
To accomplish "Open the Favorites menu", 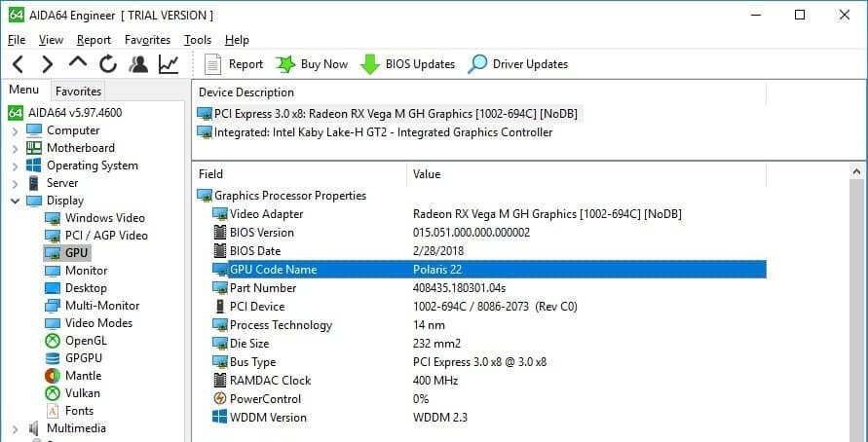I will coord(147,40).
